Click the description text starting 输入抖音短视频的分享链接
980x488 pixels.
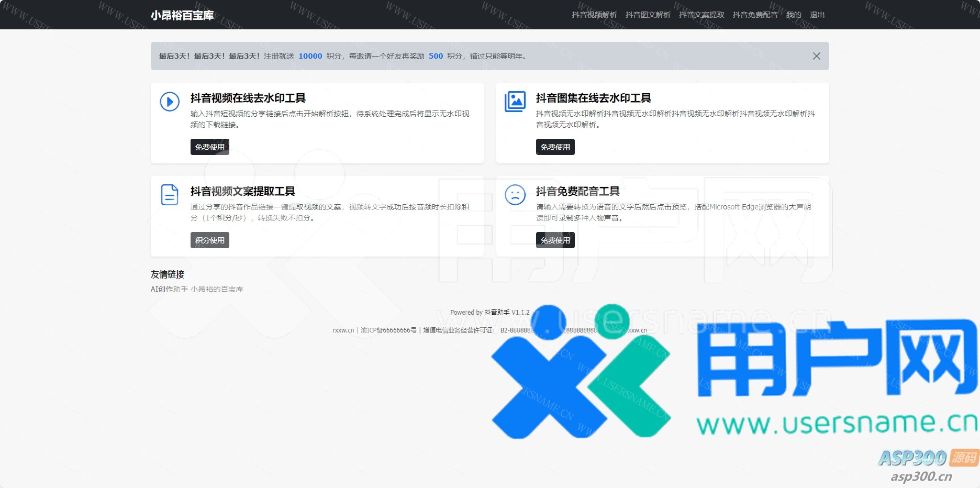(330, 119)
